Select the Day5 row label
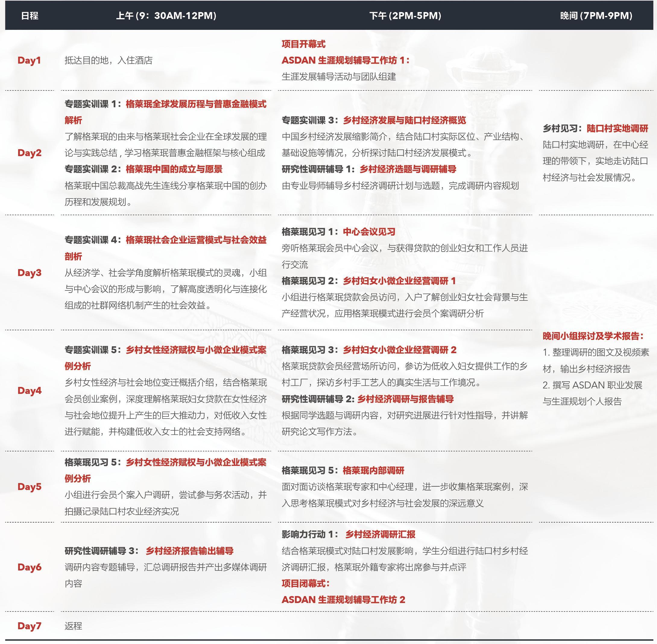657x644 pixels. click(30, 487)
